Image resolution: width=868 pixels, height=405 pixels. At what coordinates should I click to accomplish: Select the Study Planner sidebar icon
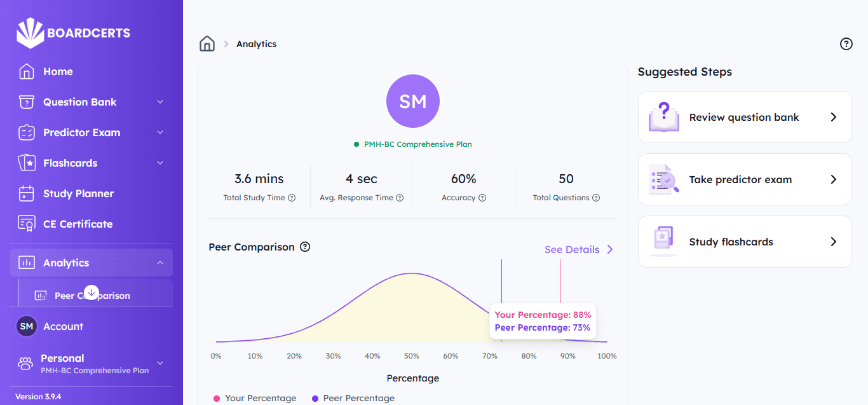pyautogui.click(x=25, y=193)
